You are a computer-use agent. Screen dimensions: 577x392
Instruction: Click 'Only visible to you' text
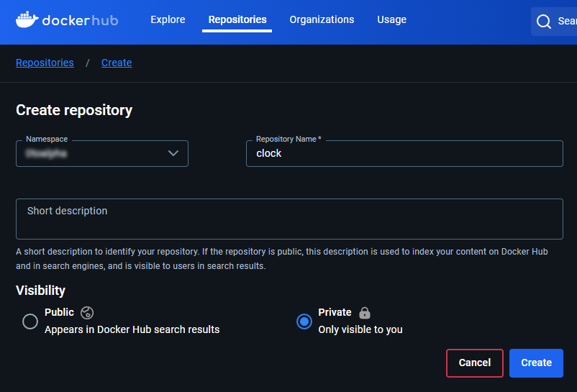(x=360, y=329)
